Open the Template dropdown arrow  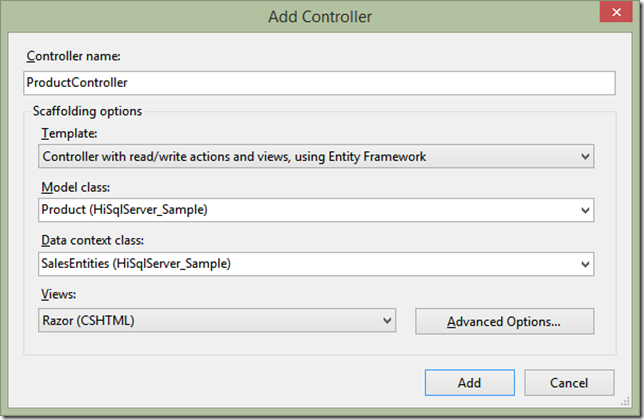pyautogui.click(x=585, y=156)
